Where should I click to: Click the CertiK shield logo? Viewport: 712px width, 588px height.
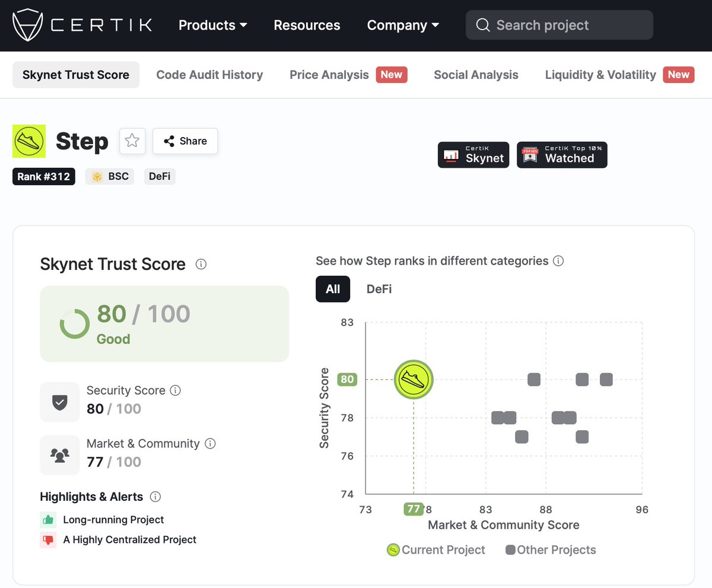coord(28,25)
